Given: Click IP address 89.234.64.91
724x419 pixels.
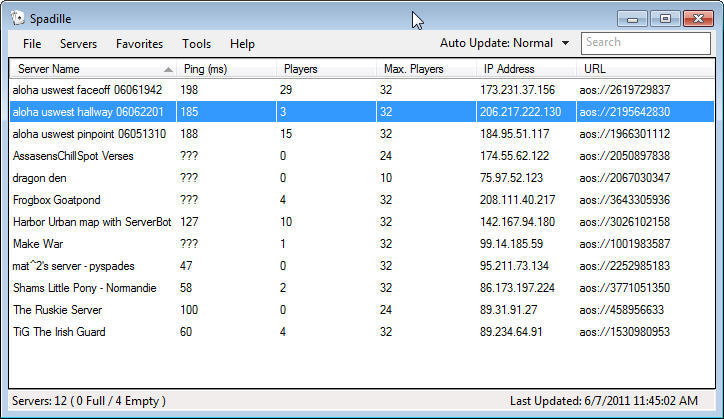Looking at the screenshot, I should point(511,332).
